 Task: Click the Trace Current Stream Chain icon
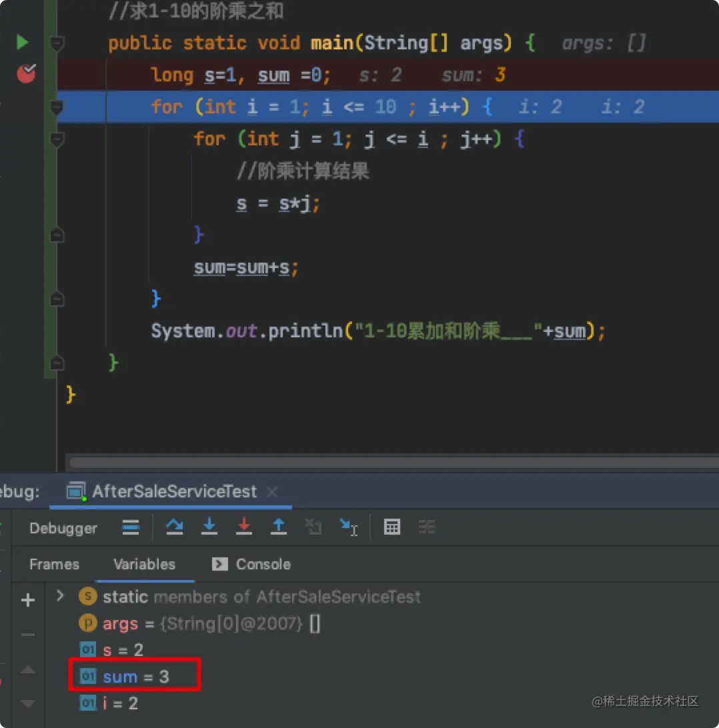click(427, 527)
